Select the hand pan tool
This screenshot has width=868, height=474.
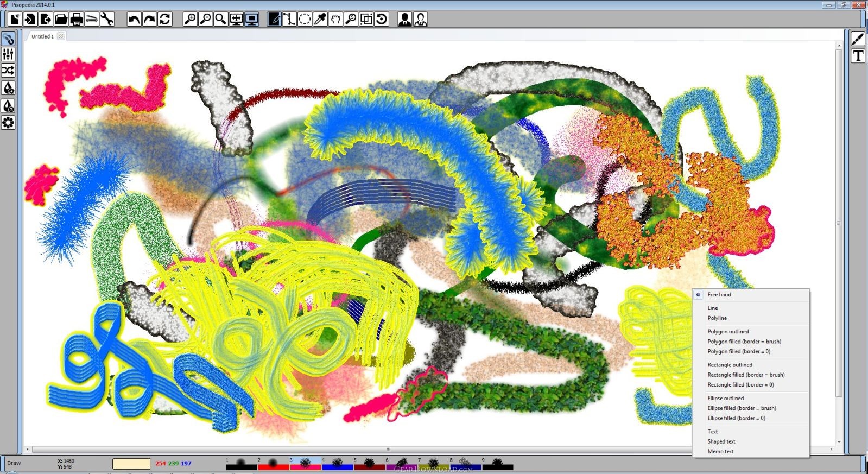point(336,20)
